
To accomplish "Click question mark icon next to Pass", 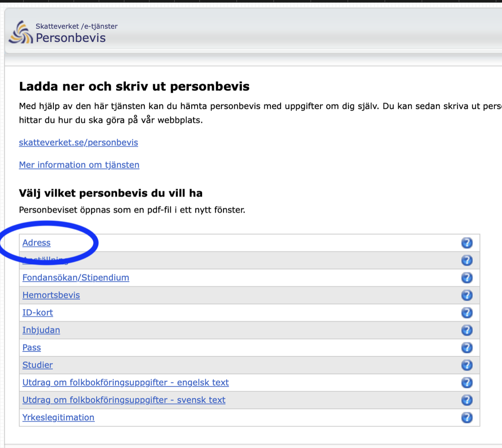I will click(x=467, y=348).
